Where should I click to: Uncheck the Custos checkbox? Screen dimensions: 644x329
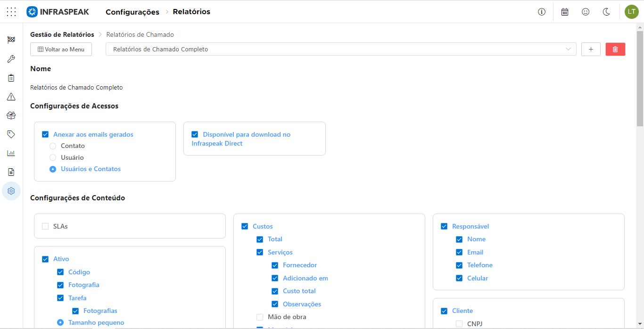coord(245,226)
